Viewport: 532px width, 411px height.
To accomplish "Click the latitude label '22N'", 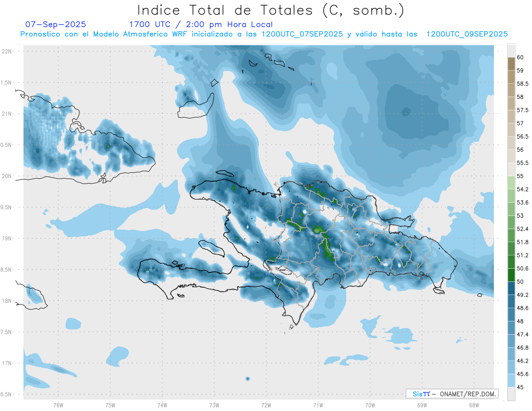I will [x=7, y=51].
